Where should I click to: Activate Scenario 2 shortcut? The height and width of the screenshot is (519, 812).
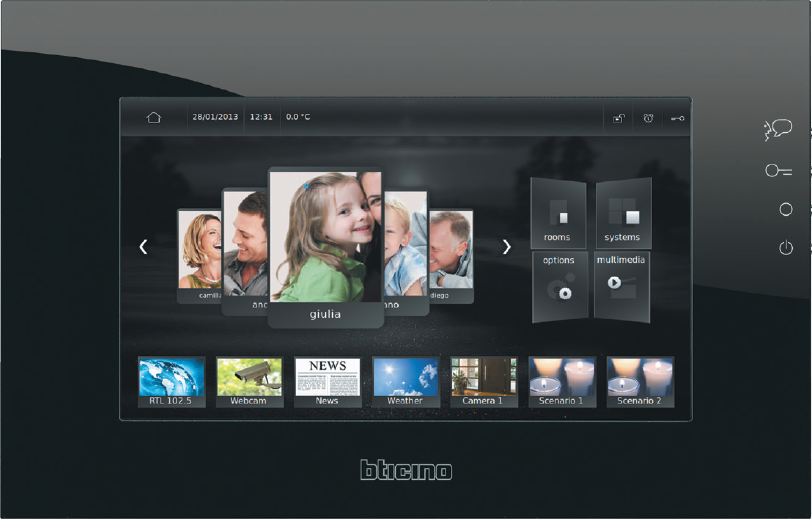(x=640, y=382)
